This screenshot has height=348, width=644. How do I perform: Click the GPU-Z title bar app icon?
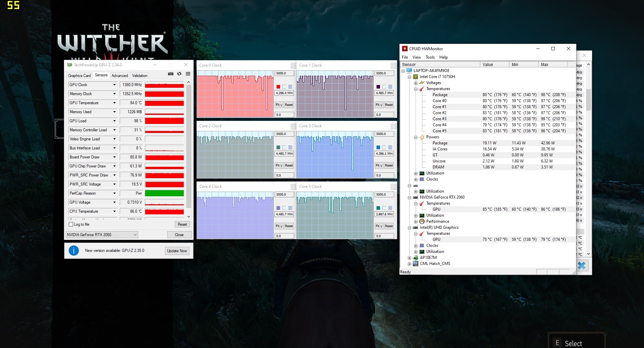pos(69,65)
